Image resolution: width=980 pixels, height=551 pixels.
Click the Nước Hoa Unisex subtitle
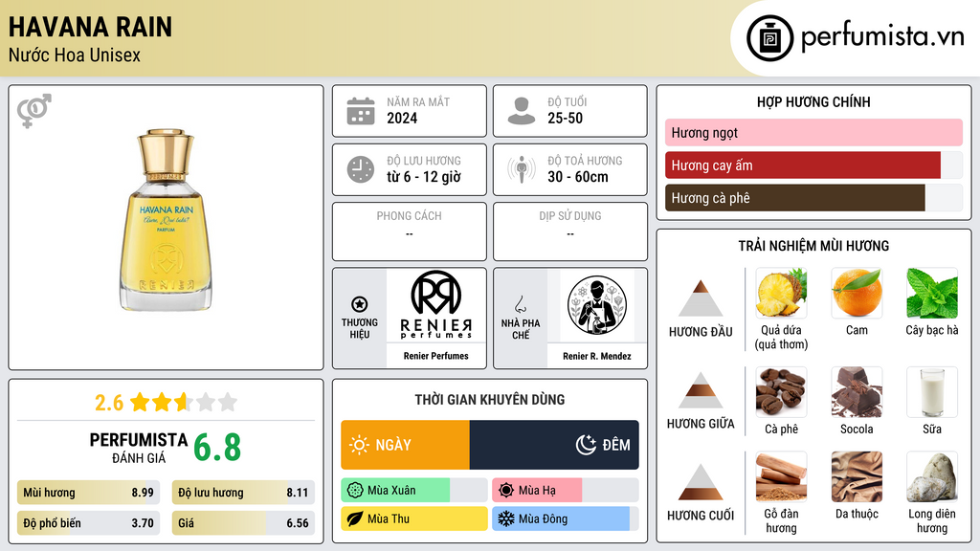(75, 55)
